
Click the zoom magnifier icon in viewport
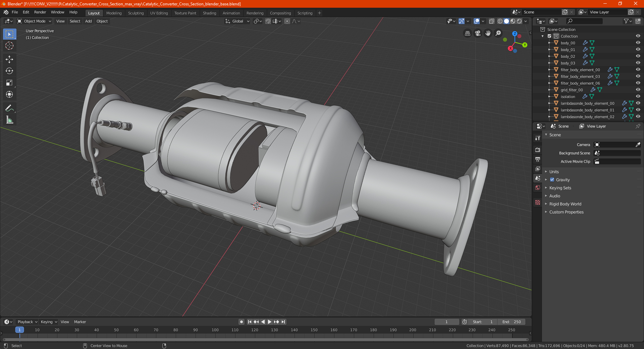[498, 33]
